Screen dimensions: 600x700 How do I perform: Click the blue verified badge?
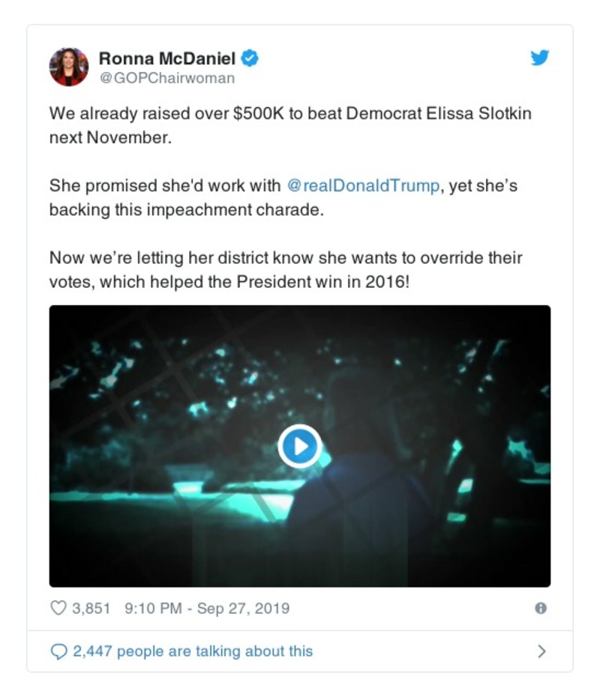coord(251,58)
